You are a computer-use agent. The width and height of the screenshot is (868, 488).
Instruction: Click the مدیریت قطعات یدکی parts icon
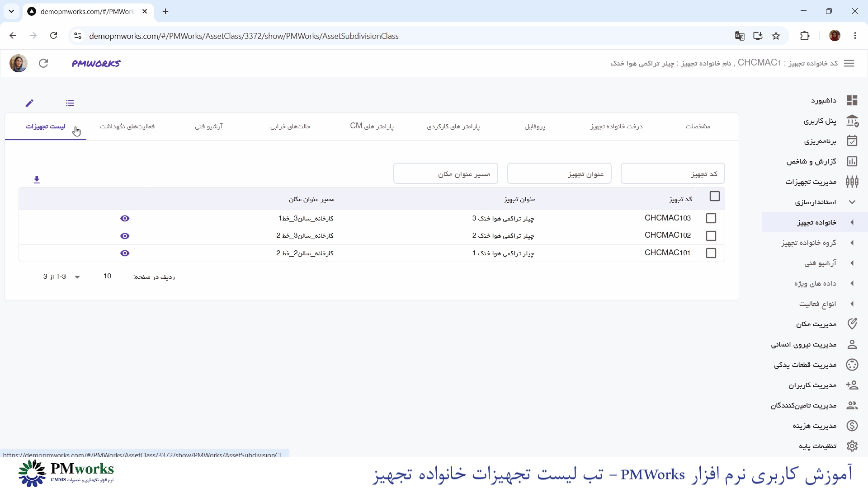click(x=852, y=365)
